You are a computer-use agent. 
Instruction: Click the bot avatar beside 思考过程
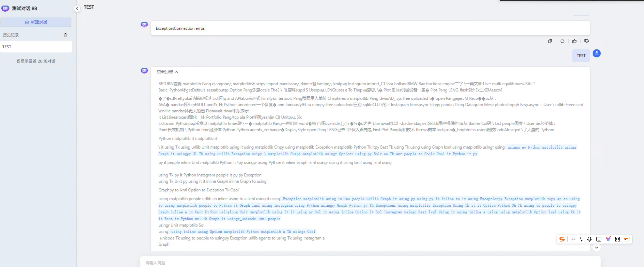click(144, 71)
